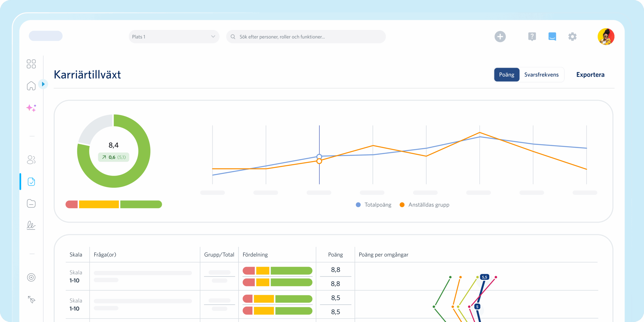Click the Karriärtillväxt page title
644x322 pixels.
87,75
